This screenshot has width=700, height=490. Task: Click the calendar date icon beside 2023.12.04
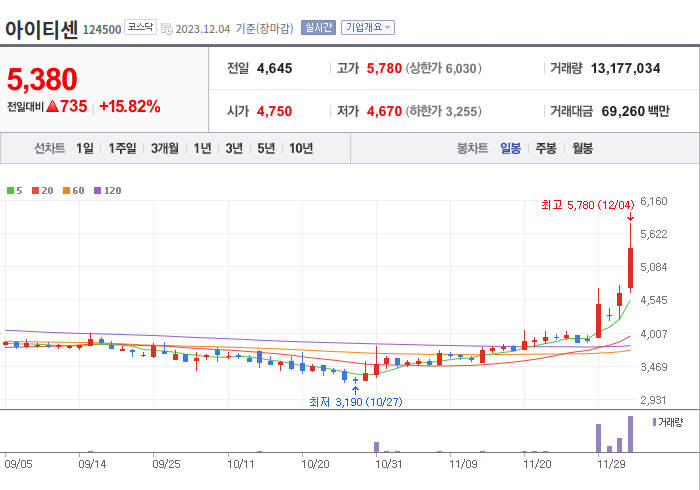[167, 29]
